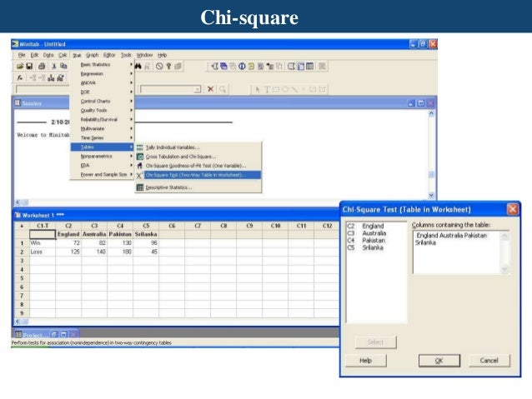Click the yellow History folder toolbar icon
This screenshot has height=399, width=532.
click(x=251, y=66)
